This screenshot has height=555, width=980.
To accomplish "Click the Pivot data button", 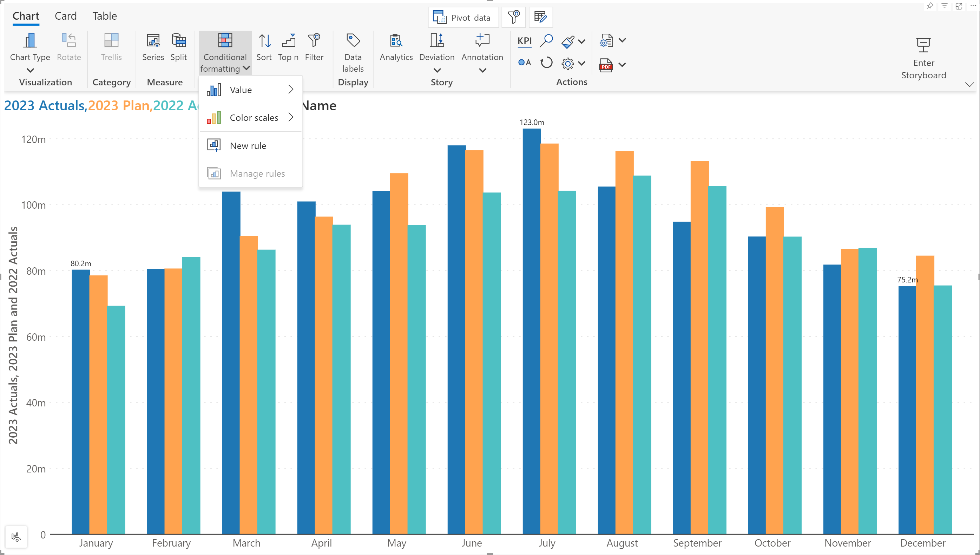I will (x=463, y=18).
